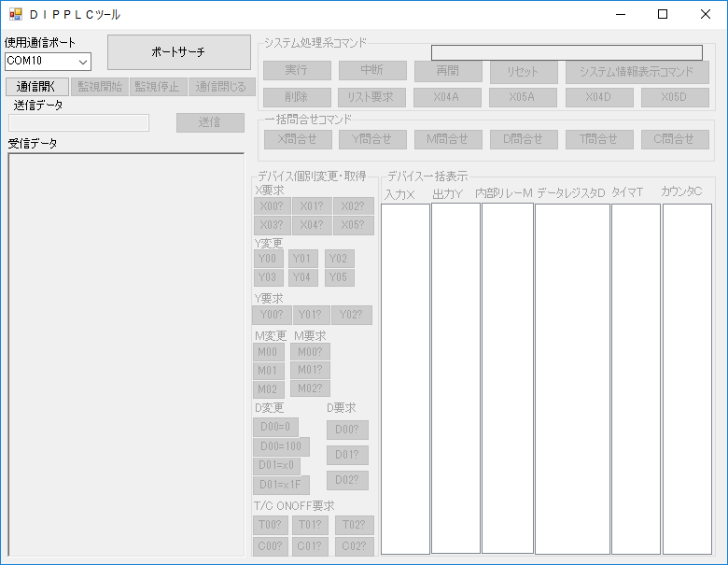Click the 送信 button
Image resolution: width=728 pixels, height=565 pixels.
[210, 122]
